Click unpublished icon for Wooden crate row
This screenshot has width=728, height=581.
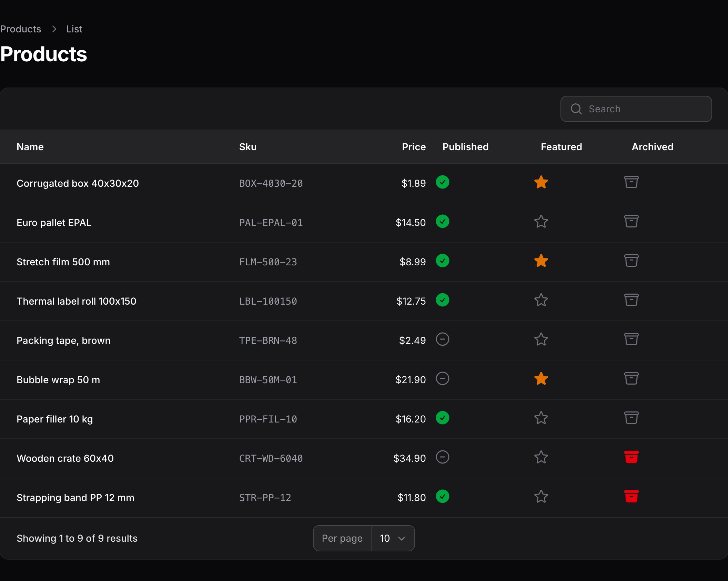click(442, 457)
